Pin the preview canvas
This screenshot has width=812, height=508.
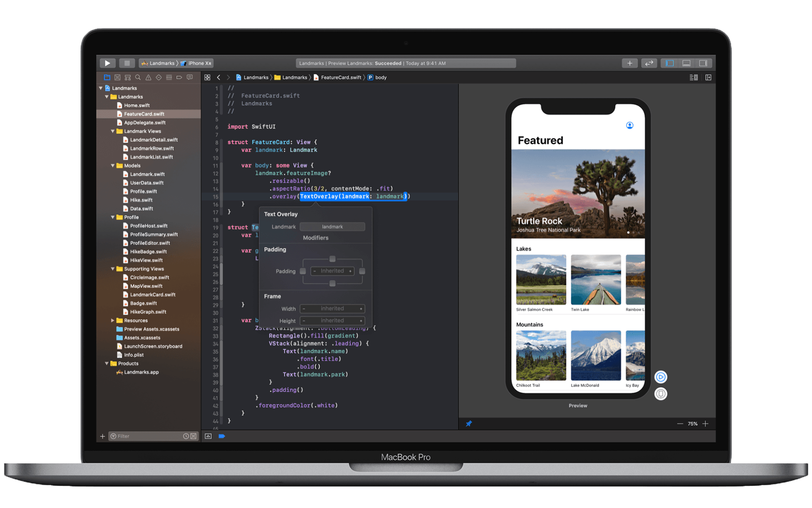tap(469, 423)
